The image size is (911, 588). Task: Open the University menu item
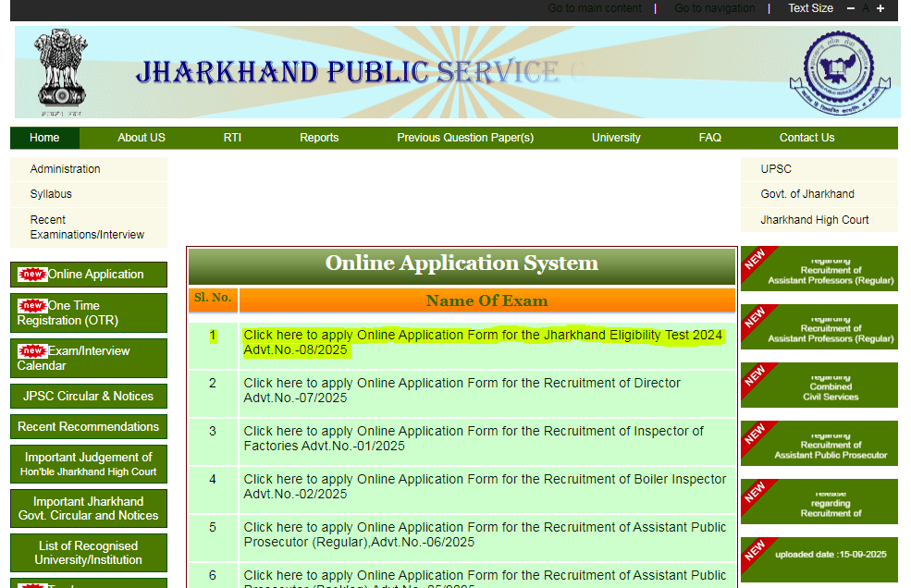point(616,138)
